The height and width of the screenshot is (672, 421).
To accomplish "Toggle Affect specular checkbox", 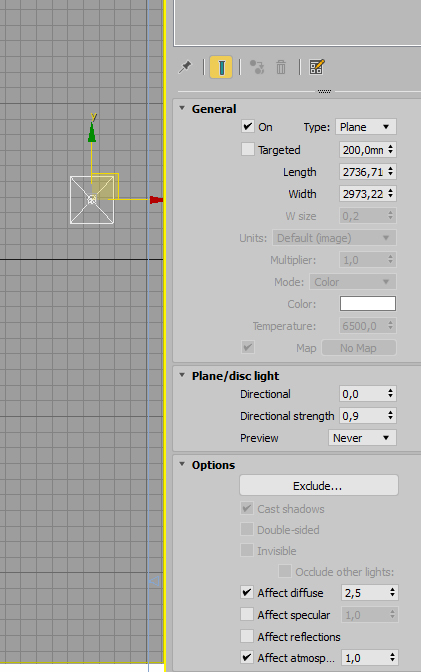I will point(247,614).
